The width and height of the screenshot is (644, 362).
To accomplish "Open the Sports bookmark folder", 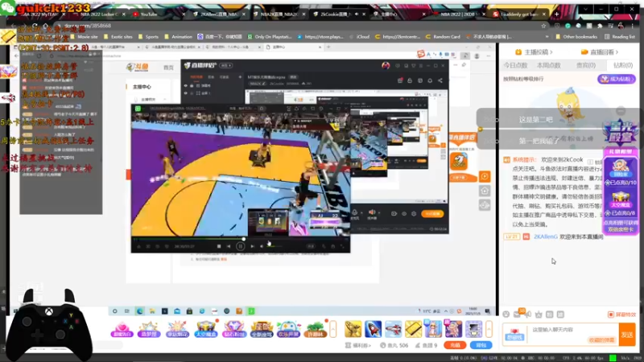I will 149,36.
